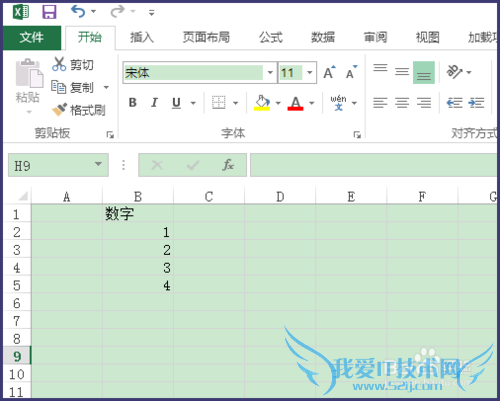Viewport: 500px width, 401px height.
Task: Click the 宋体 font name box
Action: tap(193, 72)
